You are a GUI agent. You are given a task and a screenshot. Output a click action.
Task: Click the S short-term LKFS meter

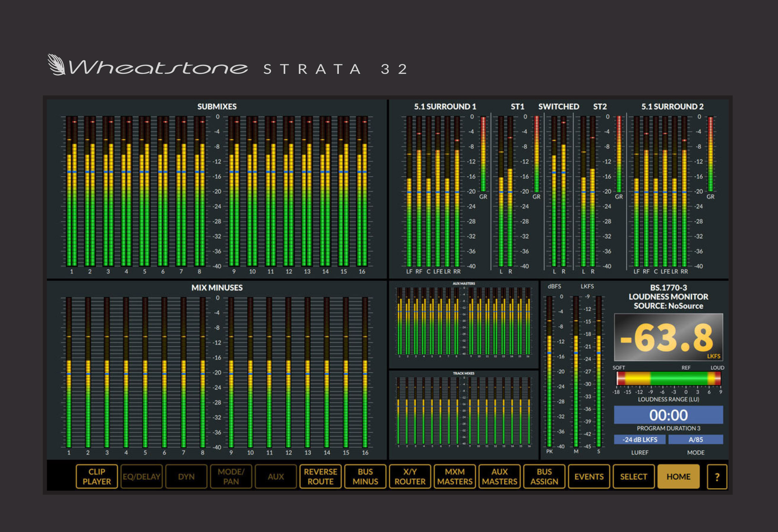[x=599, y=372]
